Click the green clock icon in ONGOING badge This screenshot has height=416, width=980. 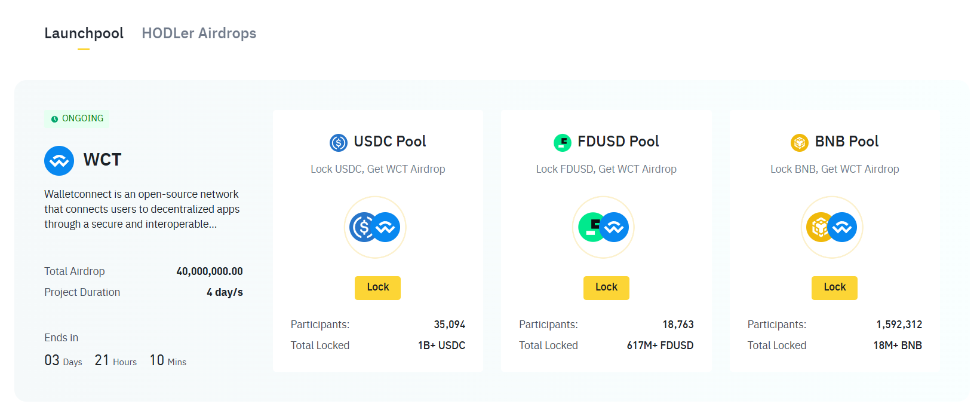pyautogui.click(x=54, y=119)
